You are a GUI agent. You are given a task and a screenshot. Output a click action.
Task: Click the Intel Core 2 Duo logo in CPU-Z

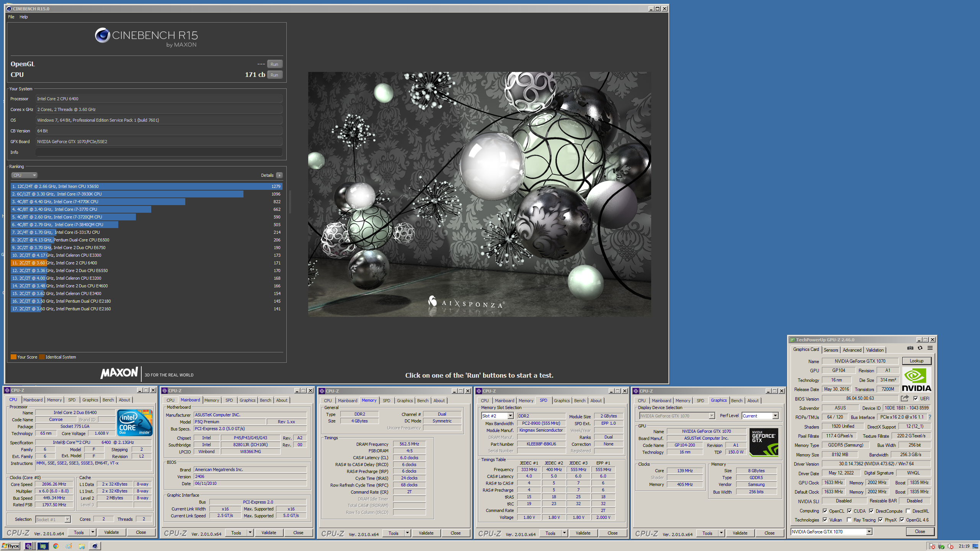[x=135, y=422]
